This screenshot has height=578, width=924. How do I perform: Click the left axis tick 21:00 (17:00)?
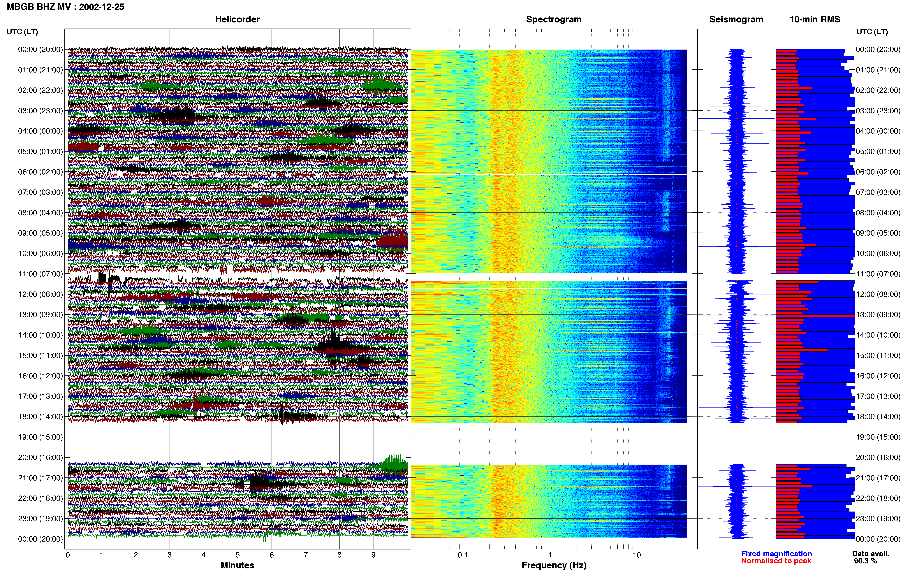coord(41,478)
